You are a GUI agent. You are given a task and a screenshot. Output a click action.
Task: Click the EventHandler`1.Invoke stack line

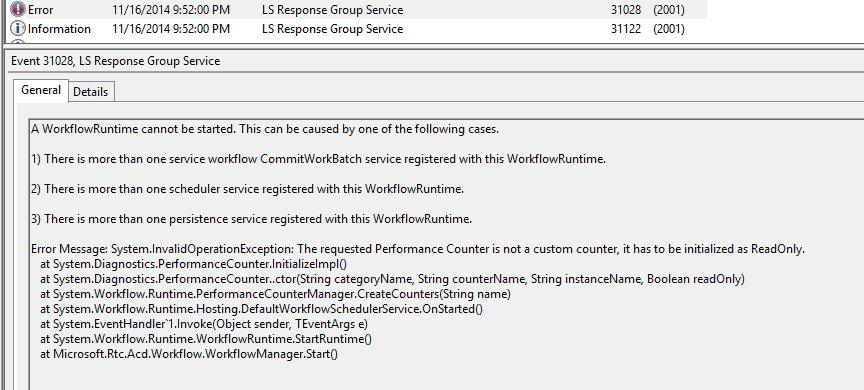tap(204, 324)
